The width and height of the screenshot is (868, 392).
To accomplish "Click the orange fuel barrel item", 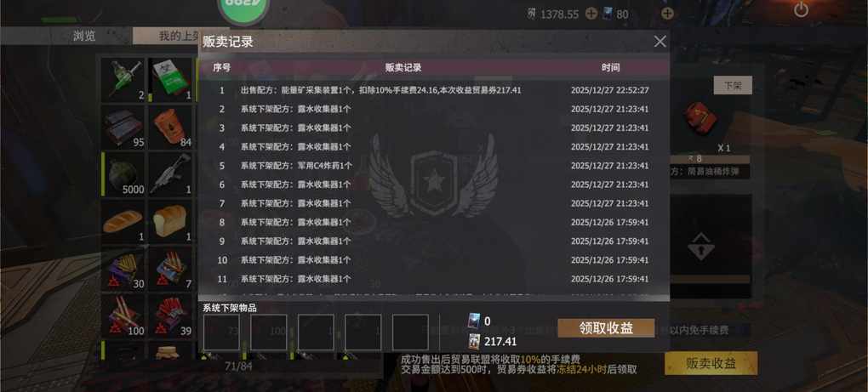I will click(x=170, y=127).
